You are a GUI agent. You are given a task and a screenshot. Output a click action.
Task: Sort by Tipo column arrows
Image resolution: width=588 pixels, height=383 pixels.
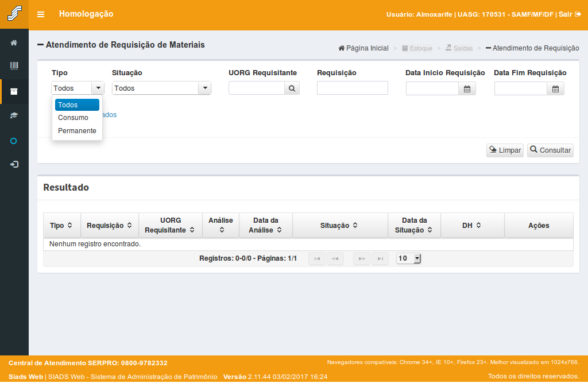click(69, 225)
